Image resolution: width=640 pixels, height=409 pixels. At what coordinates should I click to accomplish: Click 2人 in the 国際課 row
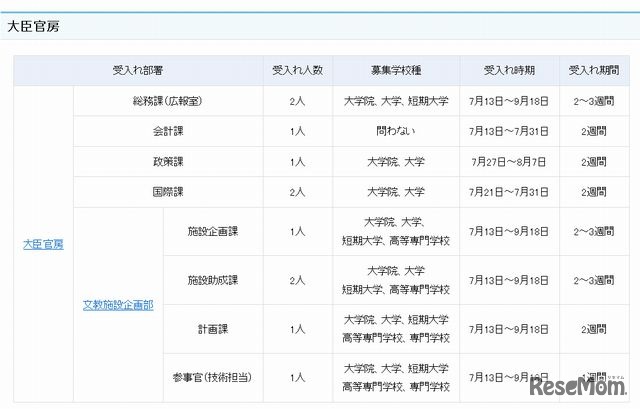pyautogui.click(x=298, y=192)
